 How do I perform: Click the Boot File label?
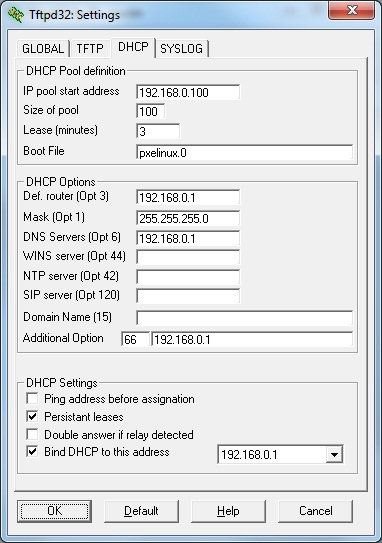click(x=44, y=151)
